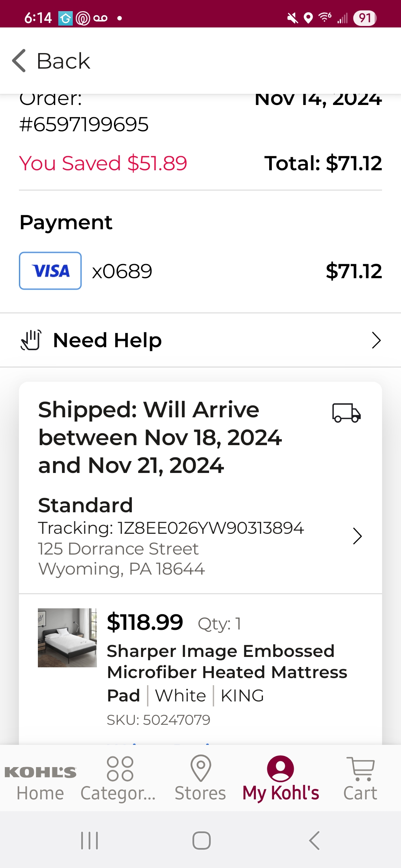The width and height of the screenshot is (401, 868).
Task: Open Categories grid icon
Action: point(120,769)
